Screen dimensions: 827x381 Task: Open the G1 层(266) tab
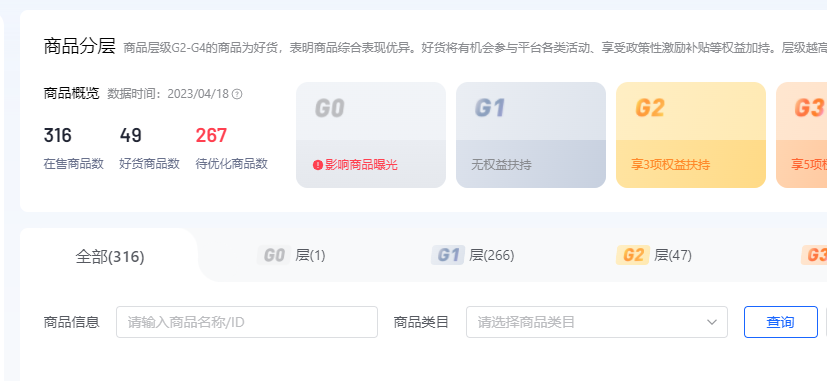pos(473,256)
